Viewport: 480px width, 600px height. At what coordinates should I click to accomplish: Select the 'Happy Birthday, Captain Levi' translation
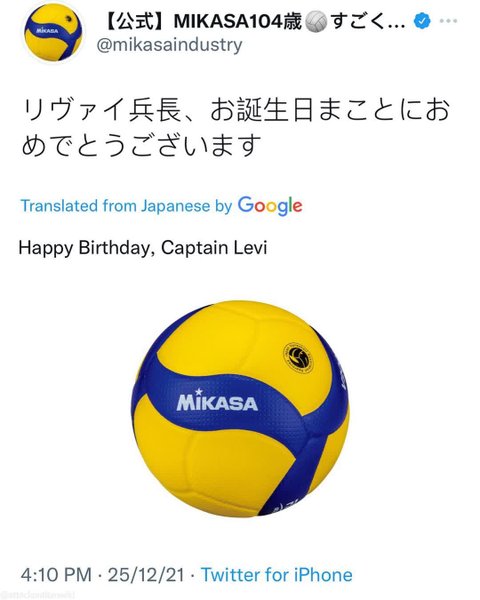tap(143, 248)
